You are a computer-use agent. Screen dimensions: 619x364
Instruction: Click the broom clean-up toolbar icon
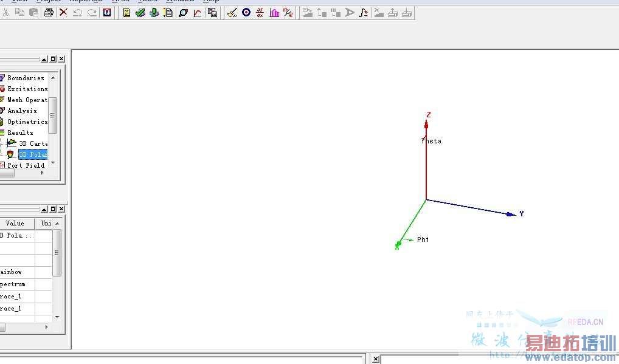pos(232,13)
